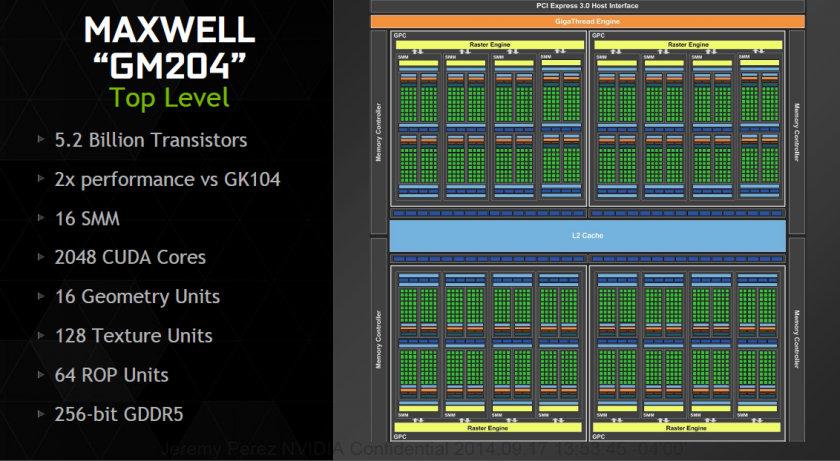Click the "GPC" label of the upper-left cluster
The width and height of the screenshot is (840, 461).
(400, 35)
